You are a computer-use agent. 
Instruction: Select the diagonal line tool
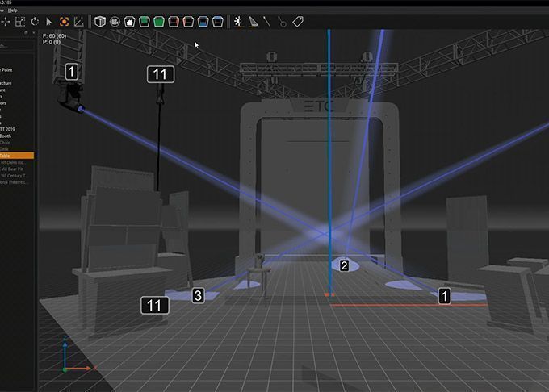[x=266, y=22]
